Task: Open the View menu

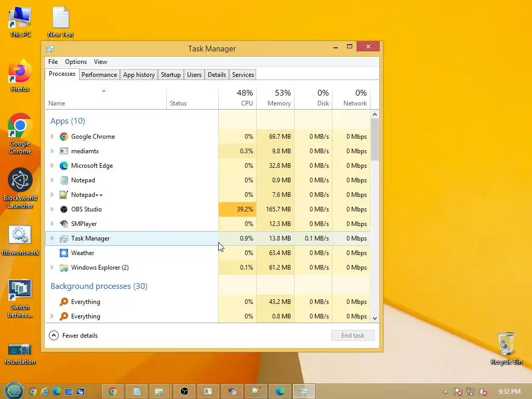Action: click(x=100, y=62)
